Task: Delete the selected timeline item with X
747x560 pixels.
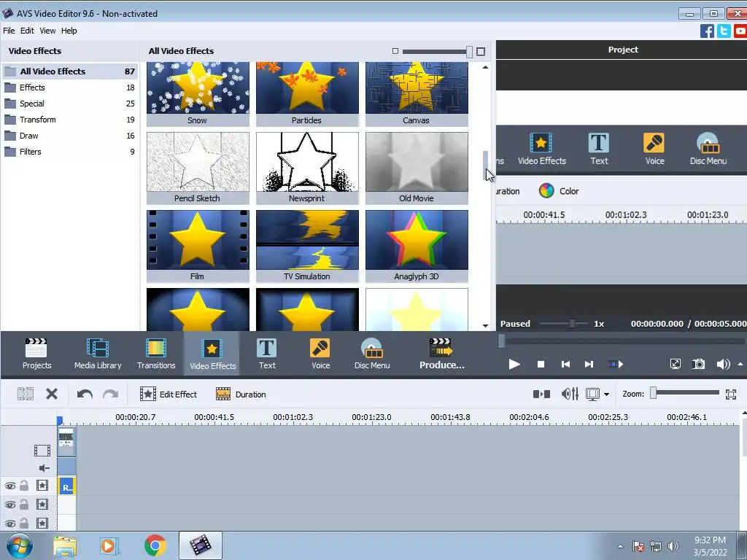Action: (52, 394)
